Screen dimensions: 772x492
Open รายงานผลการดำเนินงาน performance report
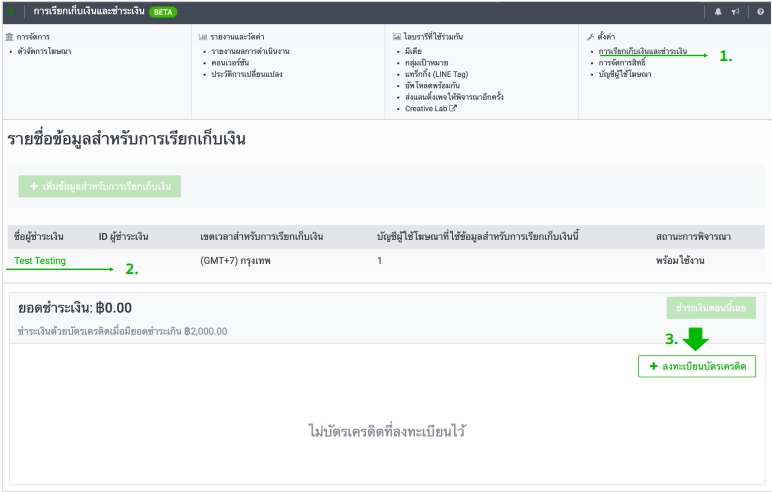[x=248, y=50]
